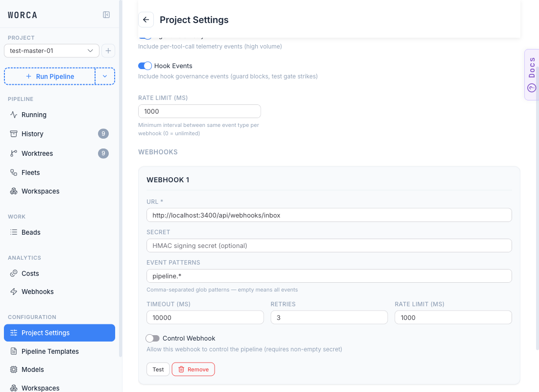Image resolution: width=539 pixels, height=392 pixels.
Task: Open Webhooks analytics page
Action: tap(59, 292)
